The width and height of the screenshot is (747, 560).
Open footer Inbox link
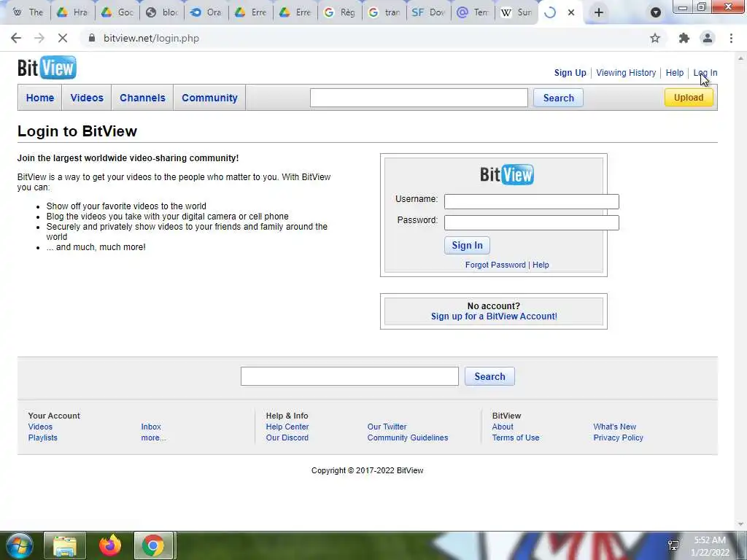[x=151, y=427]
